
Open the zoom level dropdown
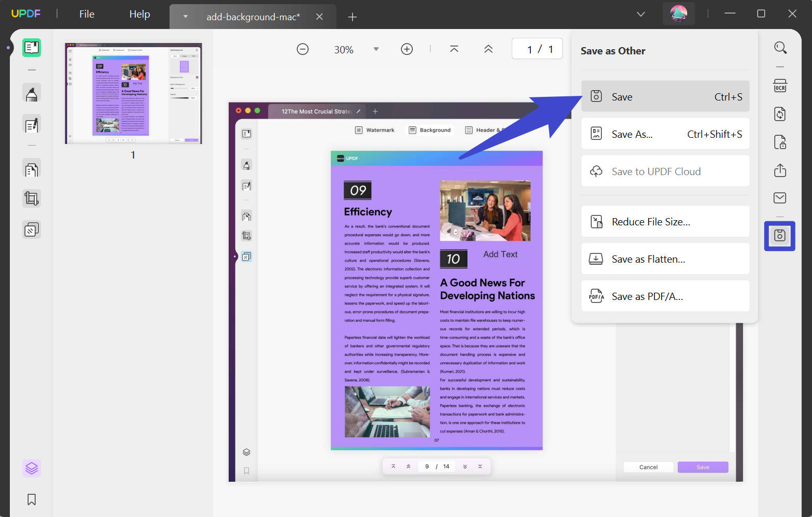point(375,49)
